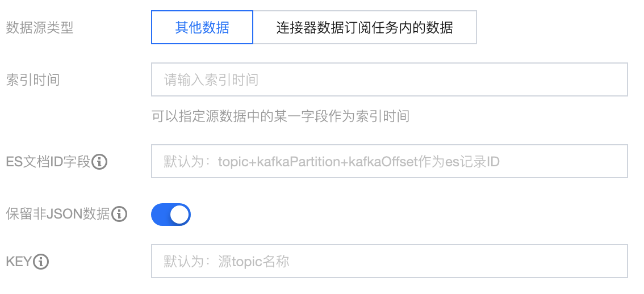
Task: Choose the highlighted blue 其他数据 button
Action: (x=202, y=27)
